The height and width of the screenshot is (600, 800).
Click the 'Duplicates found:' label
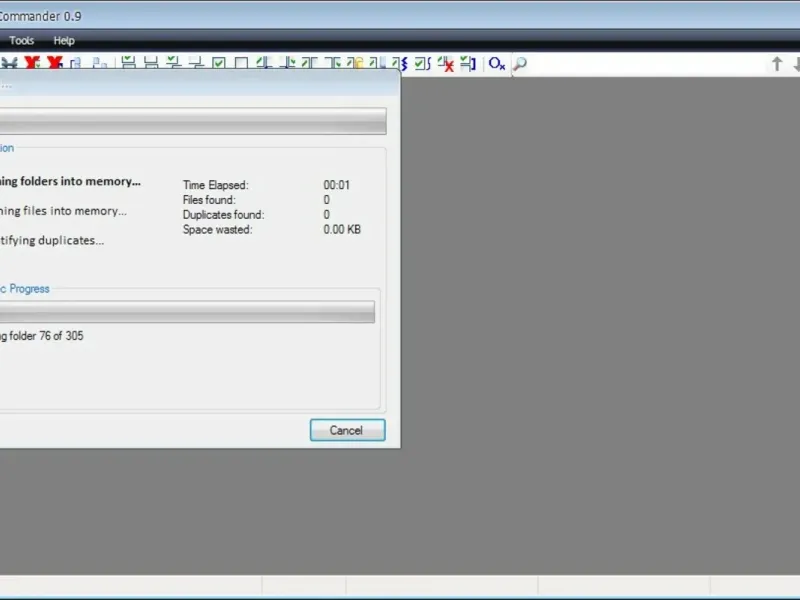(x=223, y=214)
